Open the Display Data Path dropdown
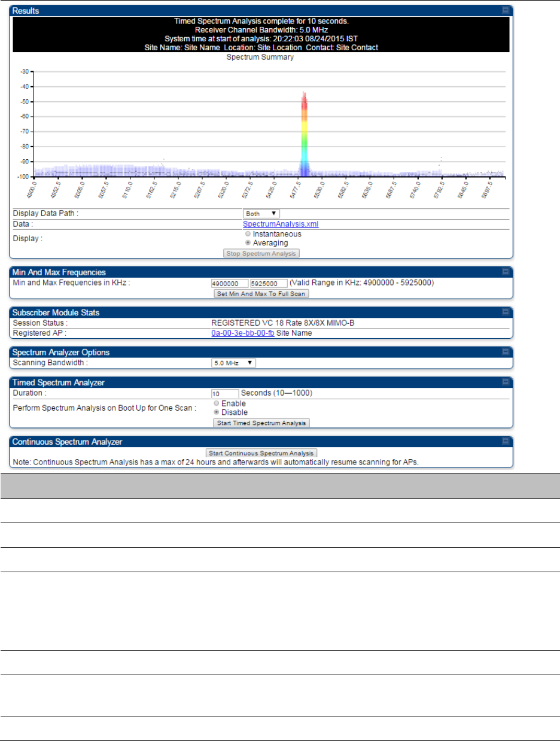The image size is (560, 741). 261,214
